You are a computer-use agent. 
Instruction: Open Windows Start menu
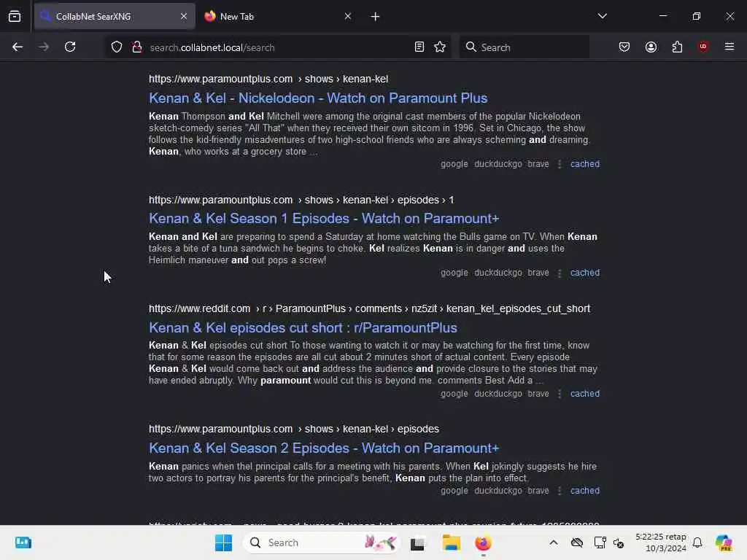[x=223, y=542]
